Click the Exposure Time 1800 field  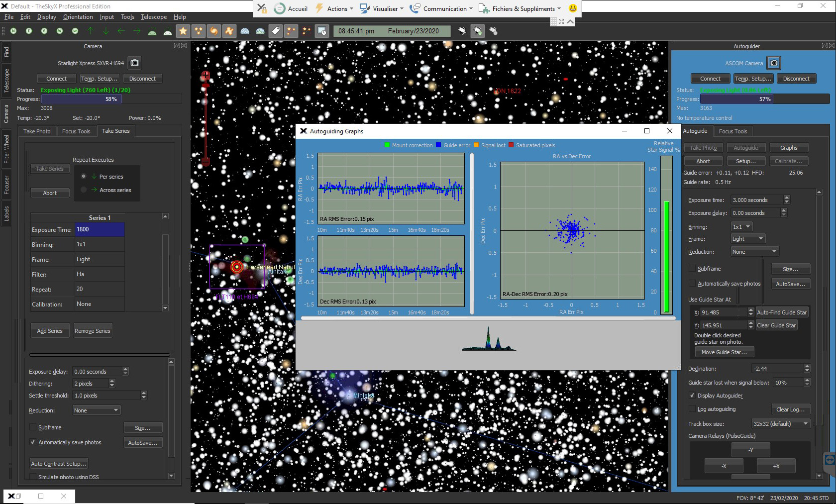(100, 229)
